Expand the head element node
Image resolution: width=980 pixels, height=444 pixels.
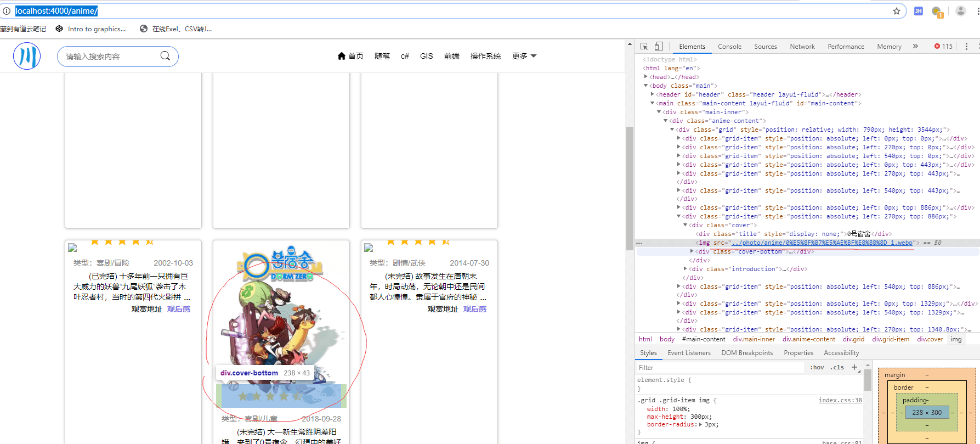646,77
